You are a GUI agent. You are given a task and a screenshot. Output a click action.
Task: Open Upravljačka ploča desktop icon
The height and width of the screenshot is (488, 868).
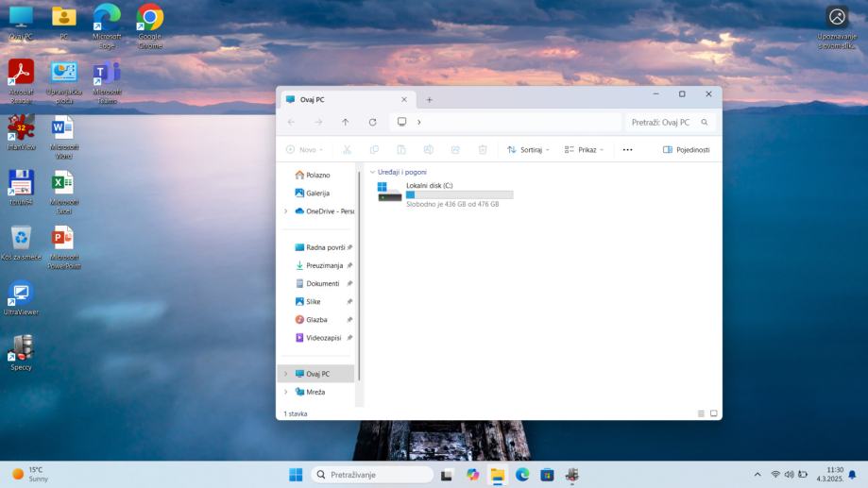(x=64, y=82)
